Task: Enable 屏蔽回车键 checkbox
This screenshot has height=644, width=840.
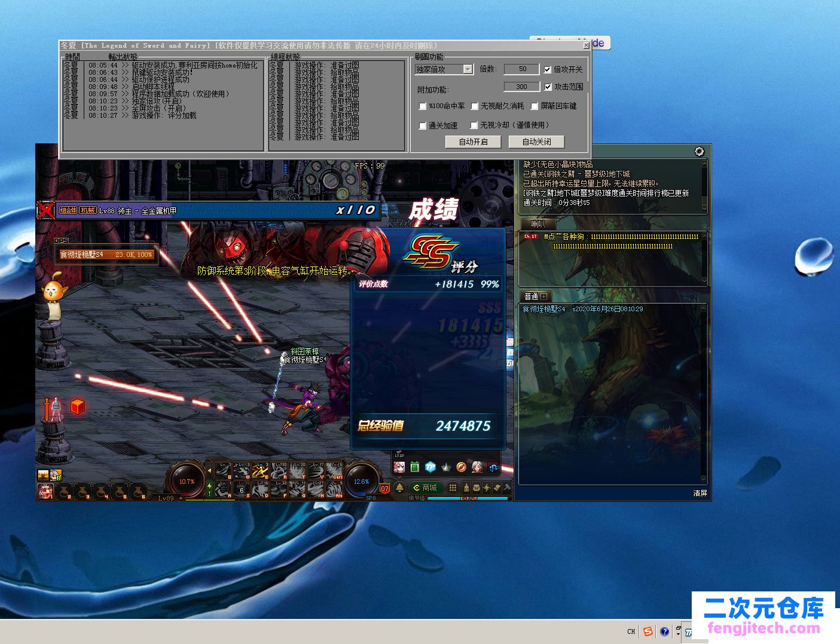Action: [534, 106]
